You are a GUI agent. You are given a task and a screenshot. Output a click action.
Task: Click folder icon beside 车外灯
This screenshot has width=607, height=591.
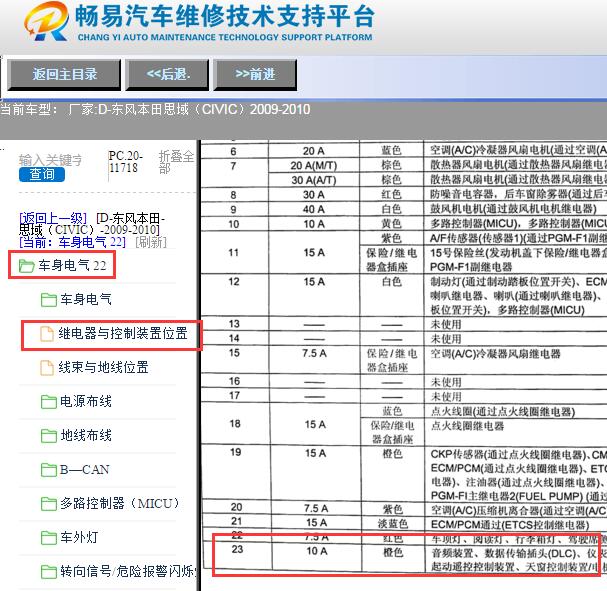tap(49, 538)
